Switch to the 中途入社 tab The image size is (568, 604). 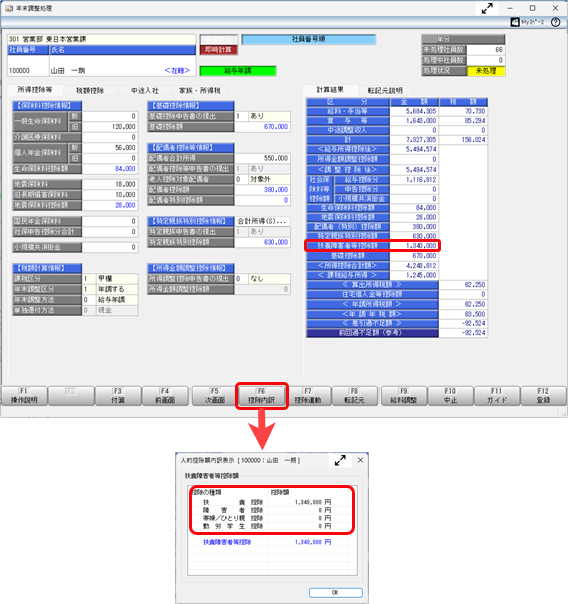(145, 91)
